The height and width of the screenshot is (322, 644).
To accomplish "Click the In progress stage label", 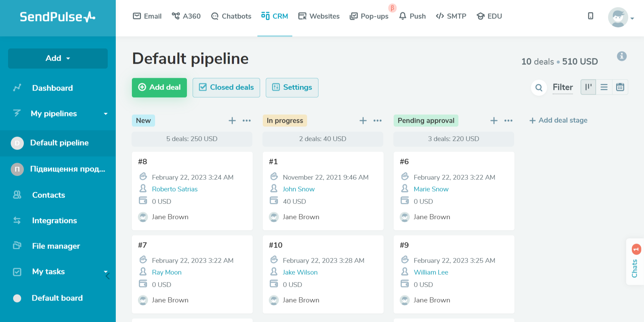I will [x=285, y=120].
